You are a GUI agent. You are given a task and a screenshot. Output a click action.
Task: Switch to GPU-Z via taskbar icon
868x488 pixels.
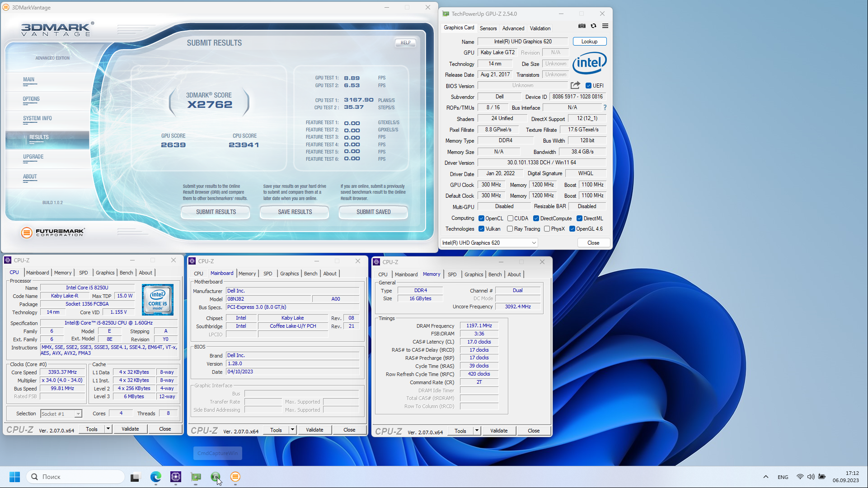pyautogui.click(x=196, y=477)
